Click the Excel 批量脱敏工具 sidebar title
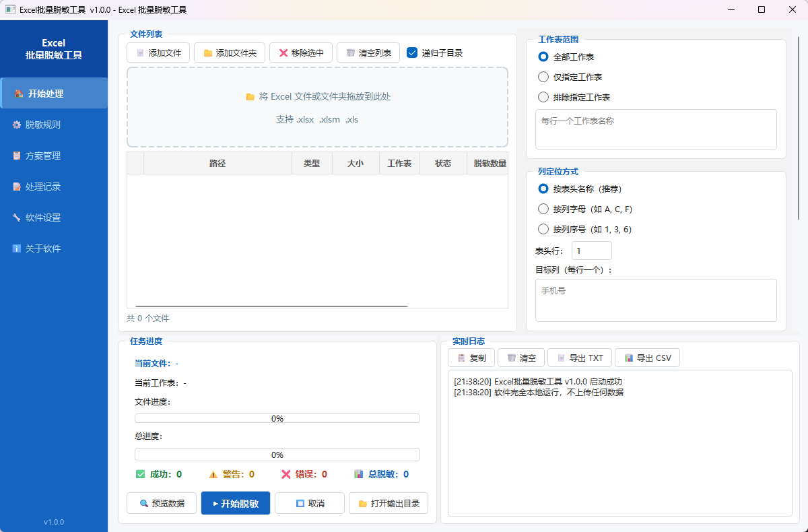 tap(54, 49)
